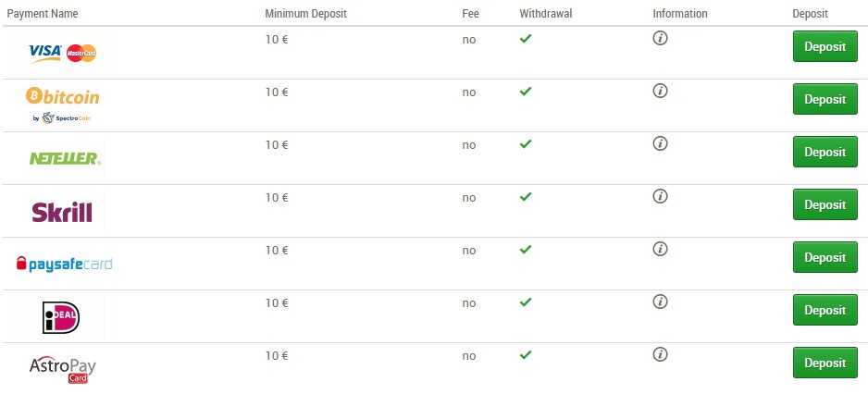Deposit using Visa or MasterCard
868x394 pixels.
coord(825,46)
